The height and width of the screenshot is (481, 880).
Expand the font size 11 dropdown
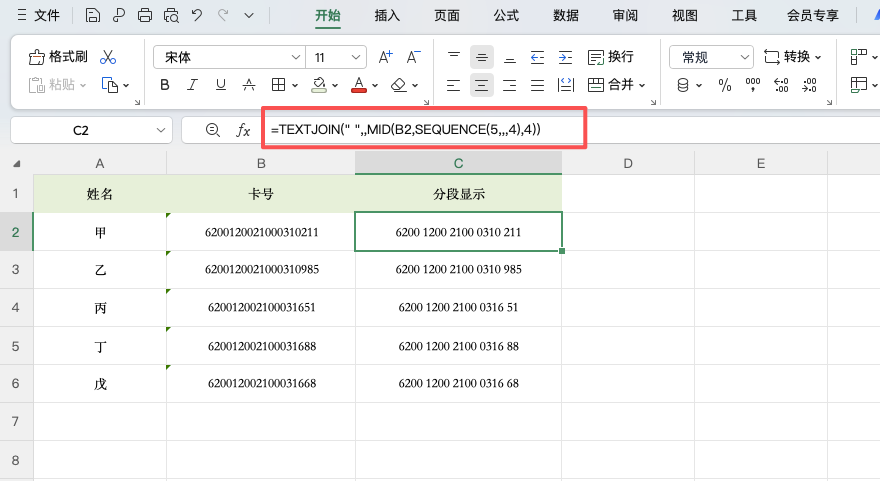[x=356, y=57]
